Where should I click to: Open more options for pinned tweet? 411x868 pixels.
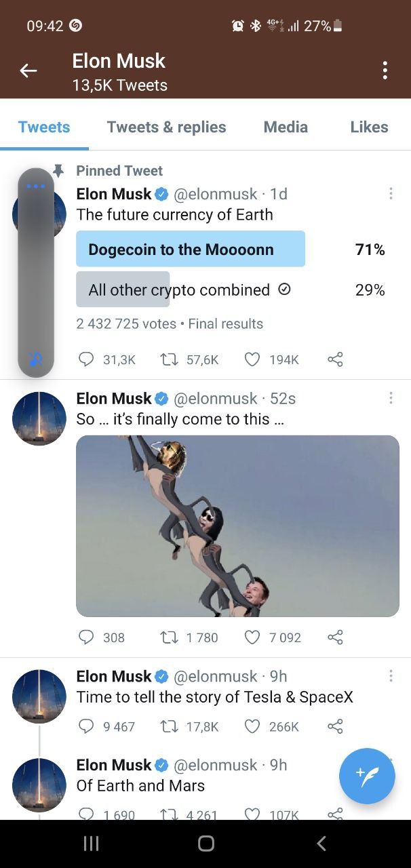pos(391,194)
